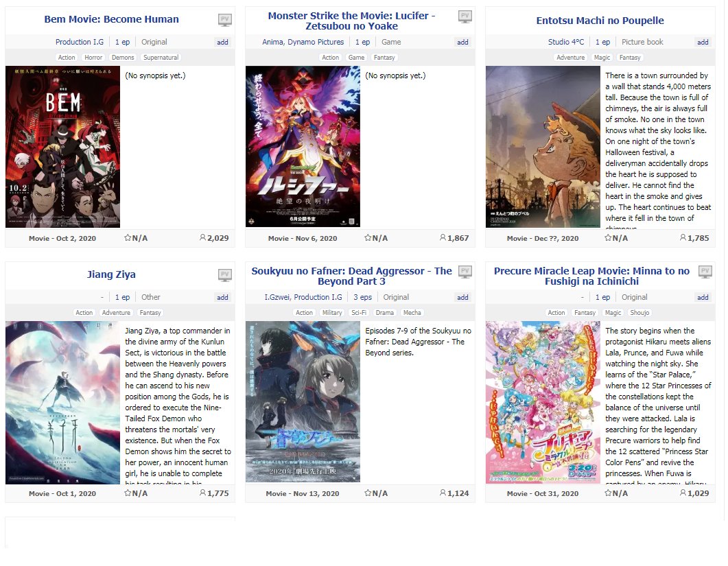Open Soukyuu no Fafner poster thumbnail

[303, 402]
